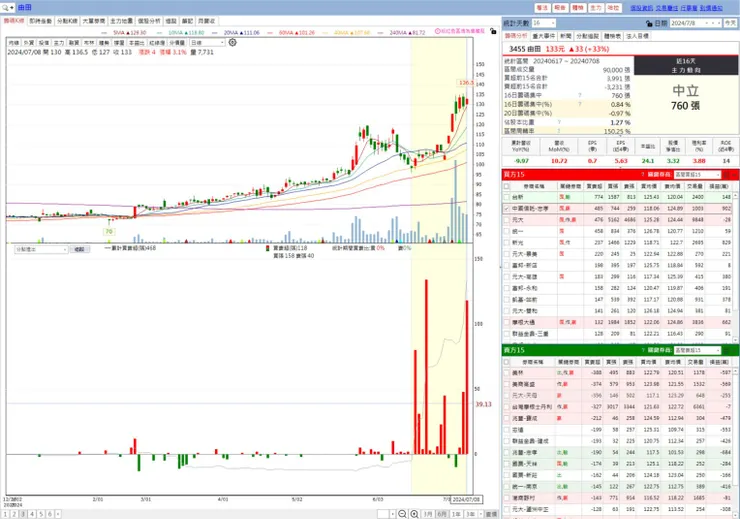This screenshot has width=740, height=519.
Task: Check the 美商高盛 seller row checkbox
Action: pos(506,384)
